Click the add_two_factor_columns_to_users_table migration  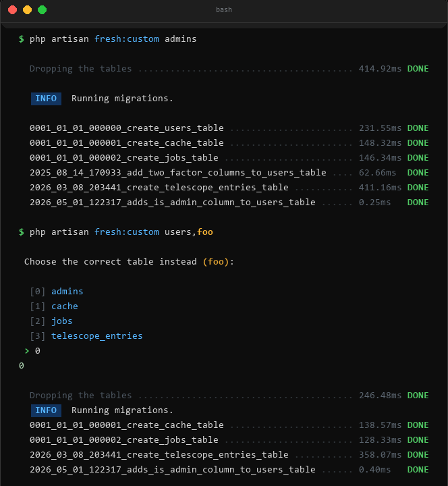tap(178, 173)
